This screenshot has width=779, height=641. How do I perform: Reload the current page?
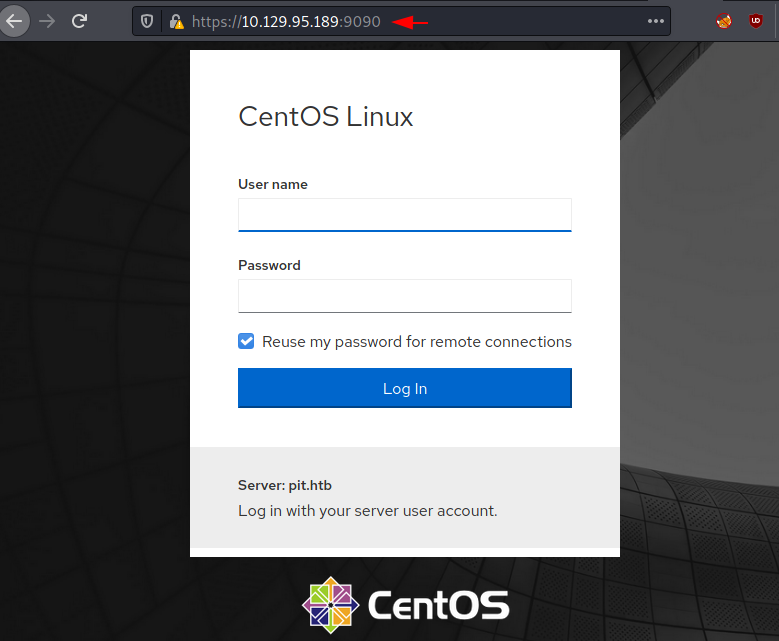coord(79,21)
